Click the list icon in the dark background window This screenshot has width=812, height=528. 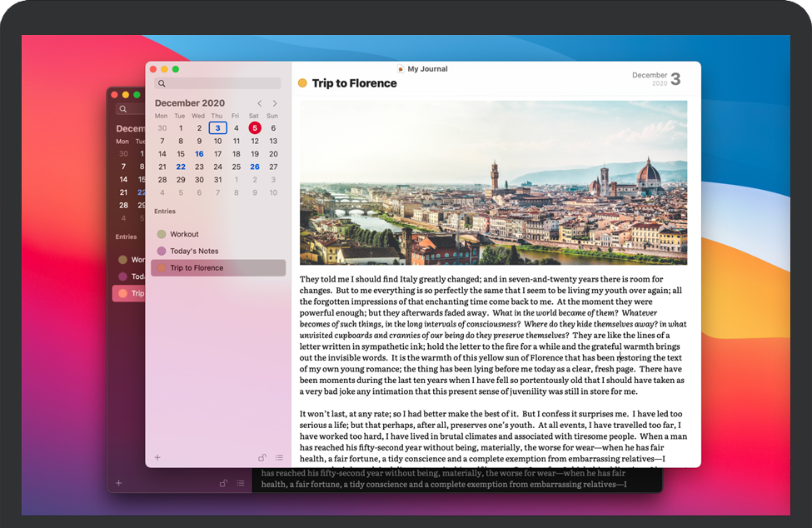(240, 483)
